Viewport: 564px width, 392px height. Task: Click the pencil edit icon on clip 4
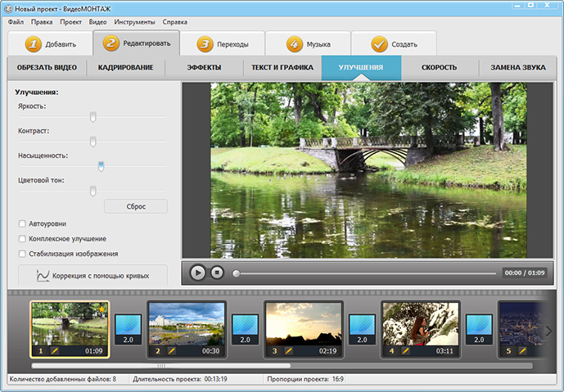pyautogui.click(x=405, y=351)
